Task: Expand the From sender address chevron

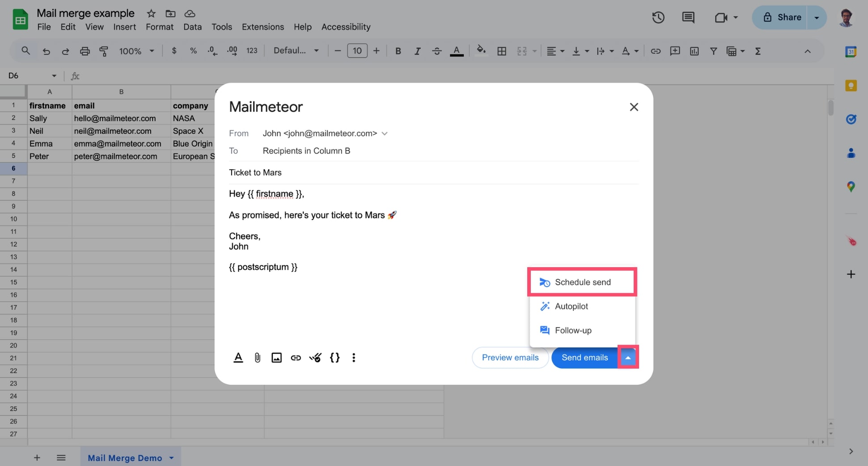Action: pyautogui.click(x=385, y=134)
